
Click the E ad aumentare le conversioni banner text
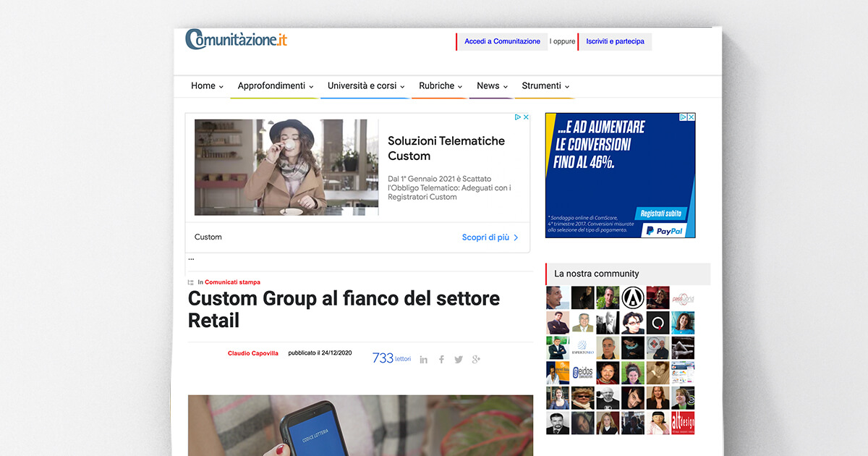pos(600,145)
